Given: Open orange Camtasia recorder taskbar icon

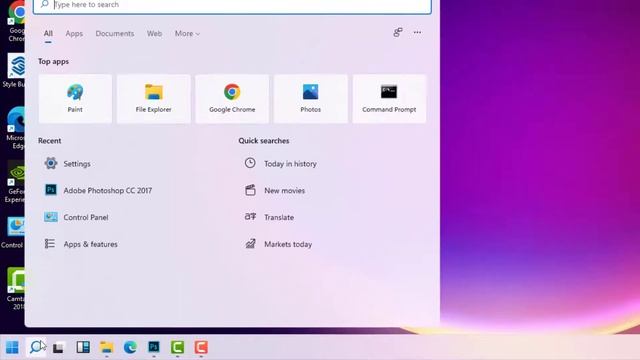Looking at the screenshot, I should [201, 347].
